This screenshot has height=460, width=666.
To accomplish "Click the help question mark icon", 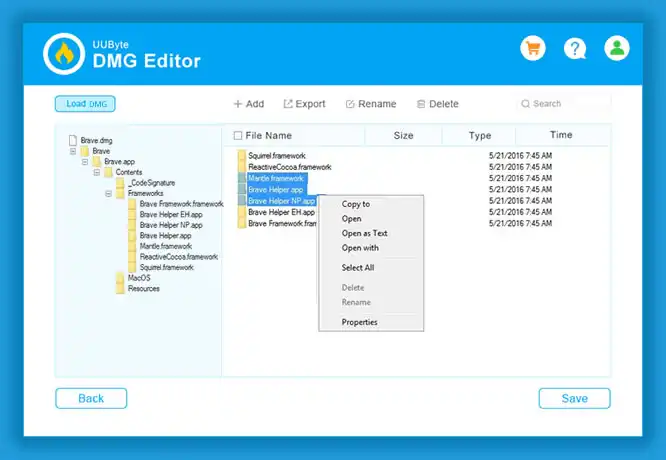I will [x=575, y=48].
